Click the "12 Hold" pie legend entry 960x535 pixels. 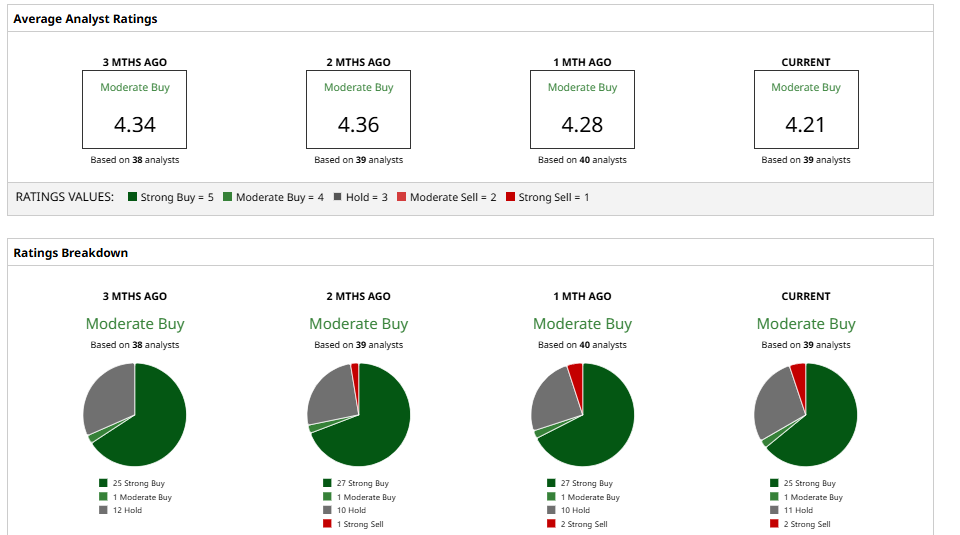point(127,510)
